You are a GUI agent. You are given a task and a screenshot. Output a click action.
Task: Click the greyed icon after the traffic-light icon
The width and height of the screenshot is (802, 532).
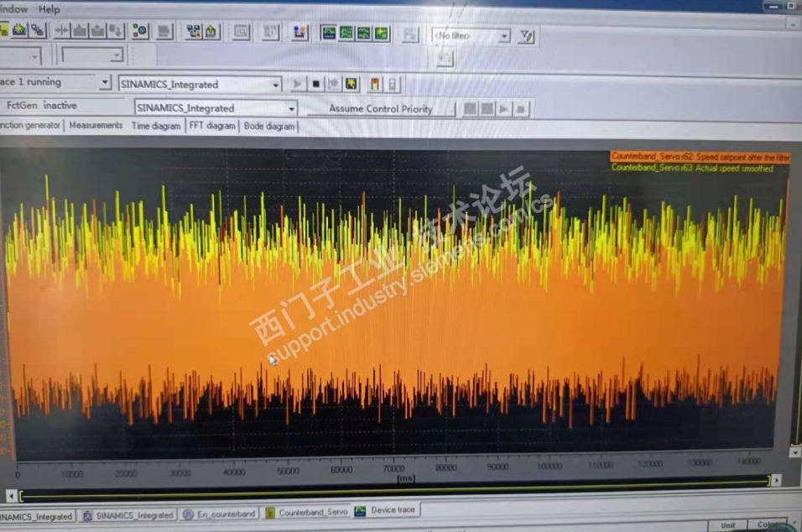tap(393, 85)
